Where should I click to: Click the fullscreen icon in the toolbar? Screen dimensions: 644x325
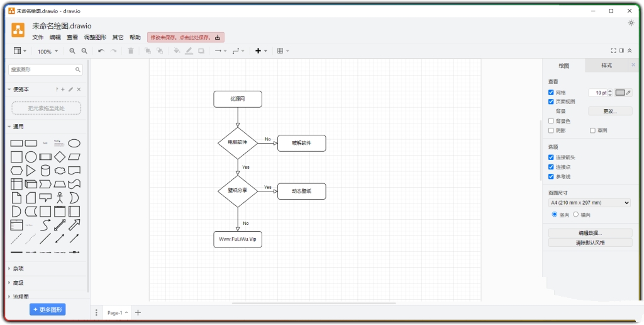[613, 51]
